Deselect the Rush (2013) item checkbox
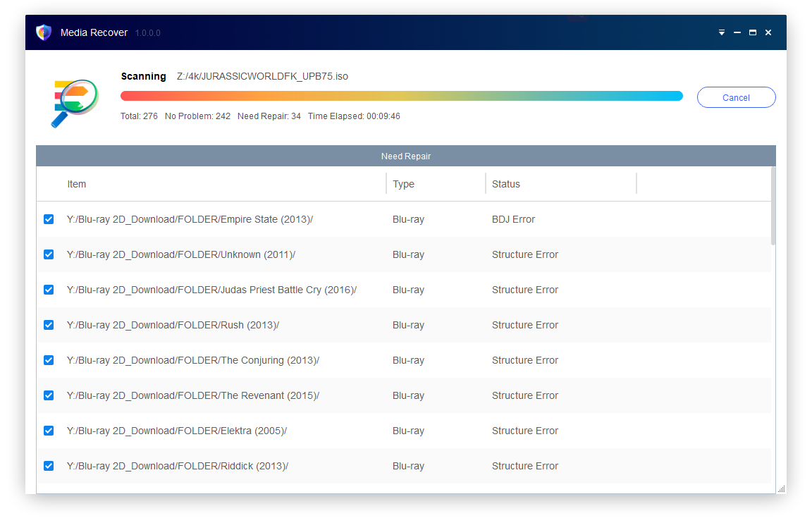The height and width of the screenshot is (530, 812). point(49,325)
